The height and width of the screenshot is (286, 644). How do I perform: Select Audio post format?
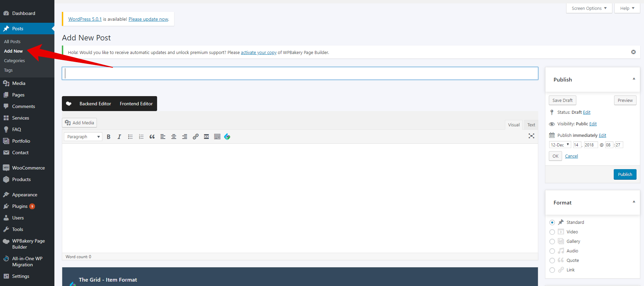point(552,251)
